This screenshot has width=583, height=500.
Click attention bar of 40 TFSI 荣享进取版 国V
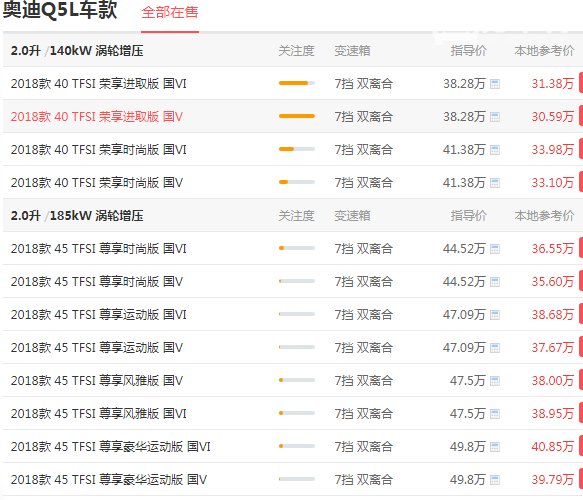click(297, 116)
